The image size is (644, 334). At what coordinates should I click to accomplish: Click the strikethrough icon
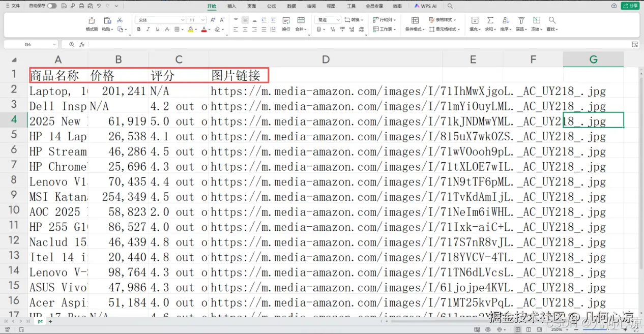[167, 29]
